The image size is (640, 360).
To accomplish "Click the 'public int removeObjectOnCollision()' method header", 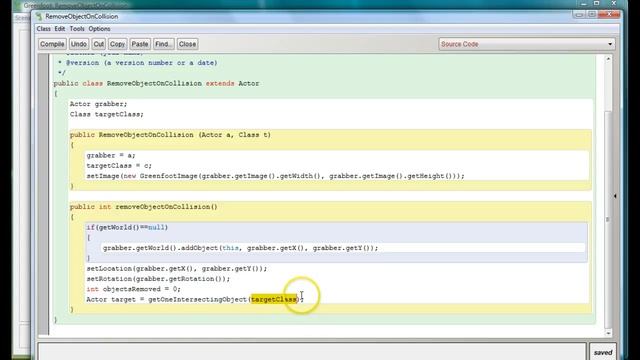I will (144, 207).
